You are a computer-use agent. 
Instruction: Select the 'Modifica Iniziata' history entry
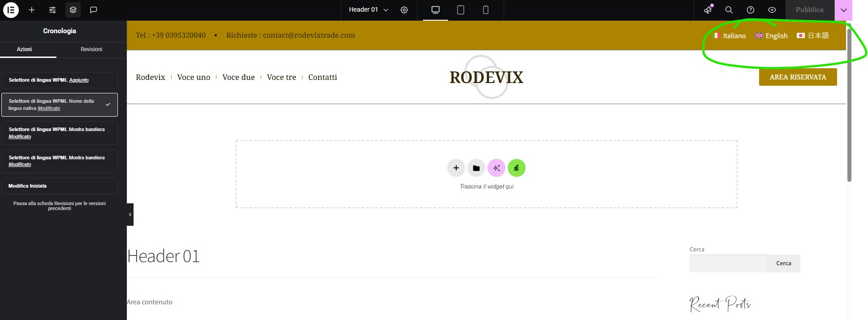point(60,186)
